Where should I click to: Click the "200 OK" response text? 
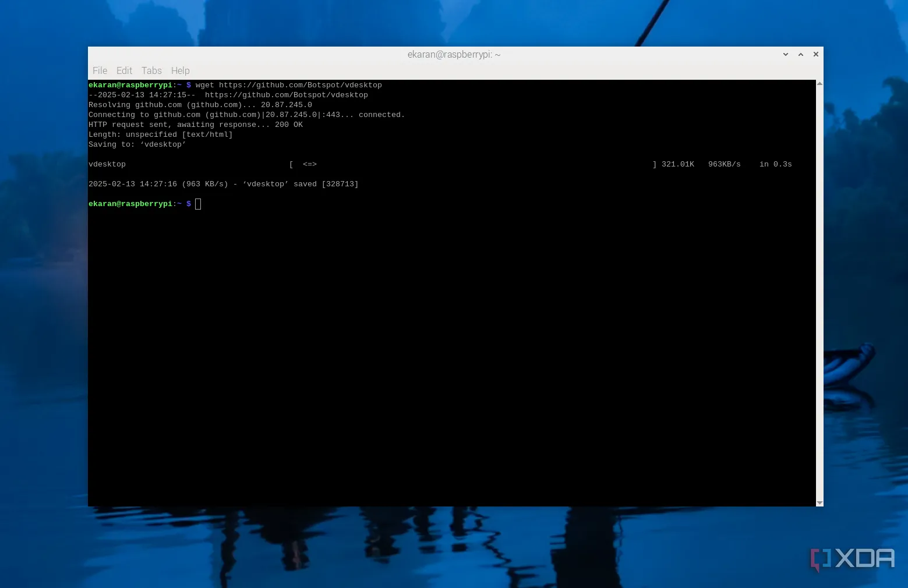point(288,125)
